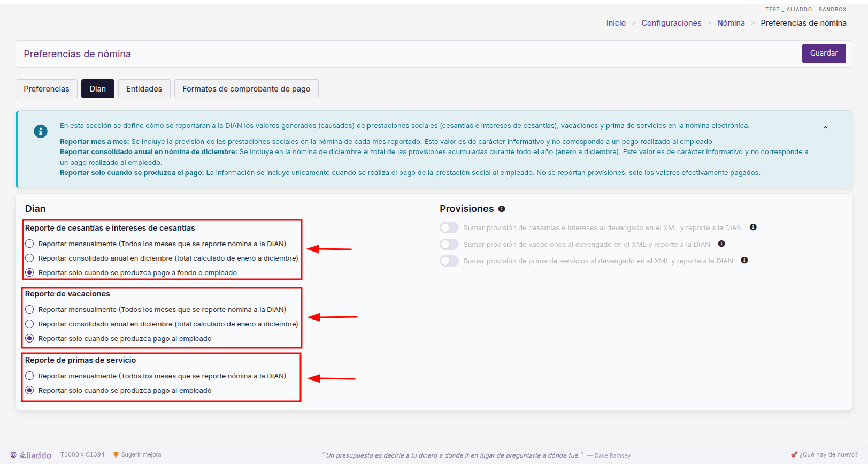Click the info icon beside Provisiones heading

(x=502, y=209)
